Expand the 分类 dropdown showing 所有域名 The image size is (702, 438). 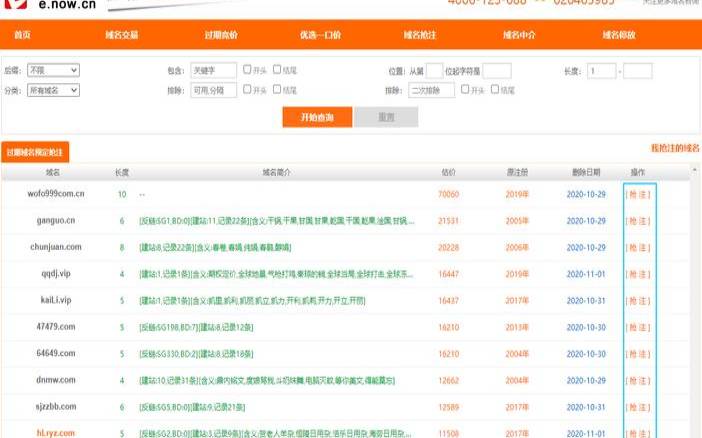[53, 90]
